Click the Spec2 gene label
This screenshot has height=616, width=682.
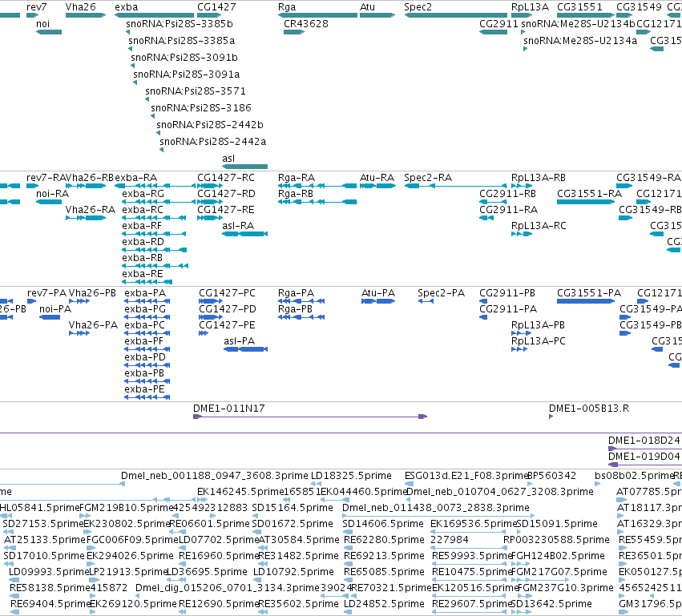coord(418,7)
